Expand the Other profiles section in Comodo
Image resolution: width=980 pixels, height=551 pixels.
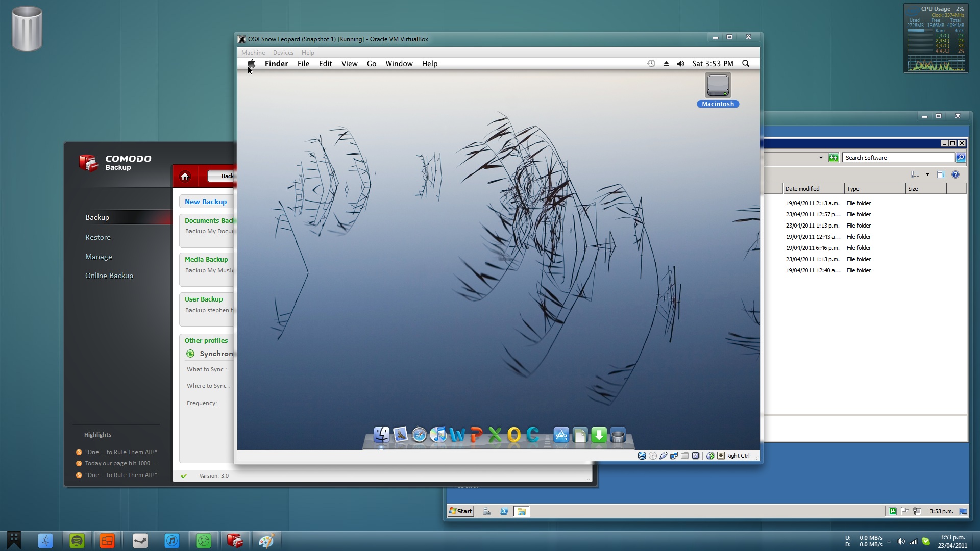click(x=206, y=340)
